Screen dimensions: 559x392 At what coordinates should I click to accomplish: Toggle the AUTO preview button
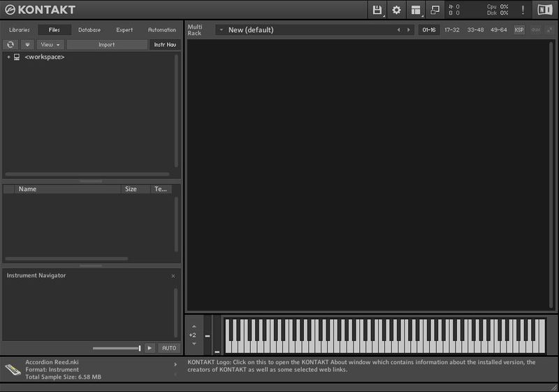pyautogui.click(x=168, y=348)
